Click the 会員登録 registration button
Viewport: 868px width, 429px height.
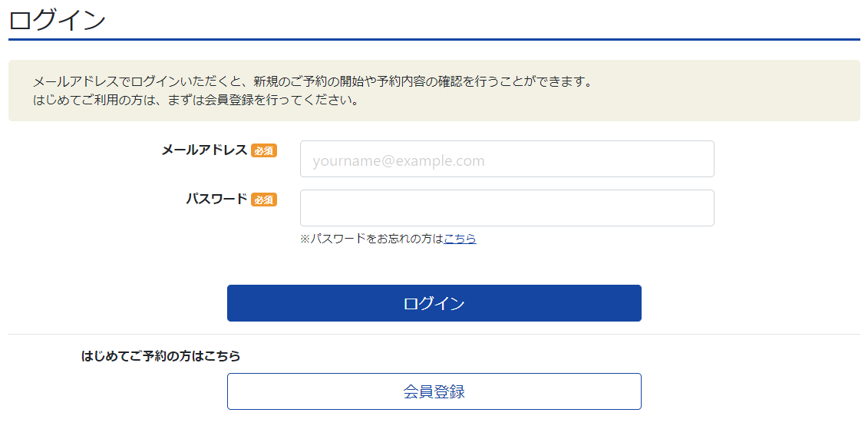click(x=434, y=391)
